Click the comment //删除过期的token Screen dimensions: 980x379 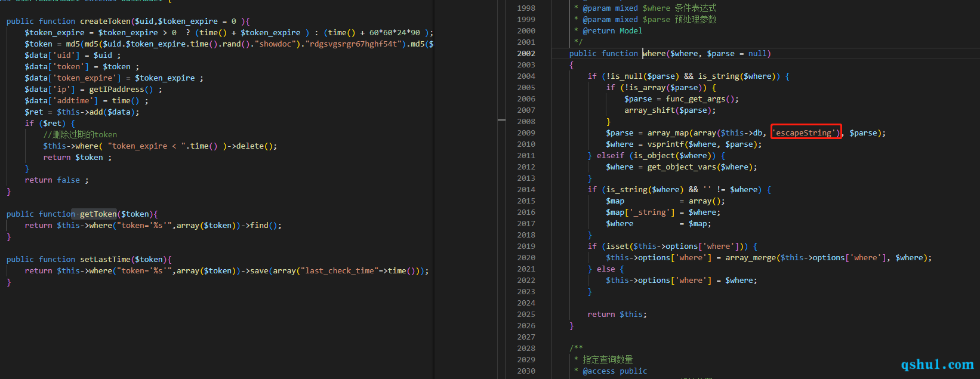coord(80,134)
